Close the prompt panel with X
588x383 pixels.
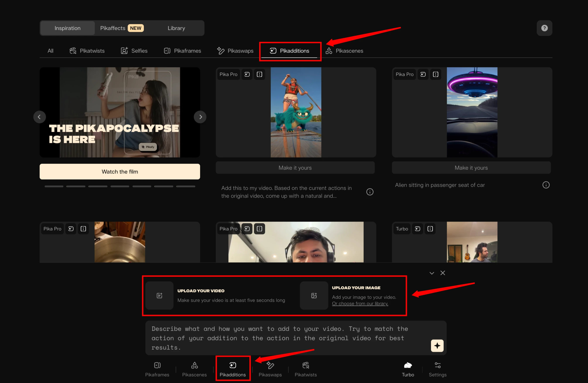tap(443, 273)
